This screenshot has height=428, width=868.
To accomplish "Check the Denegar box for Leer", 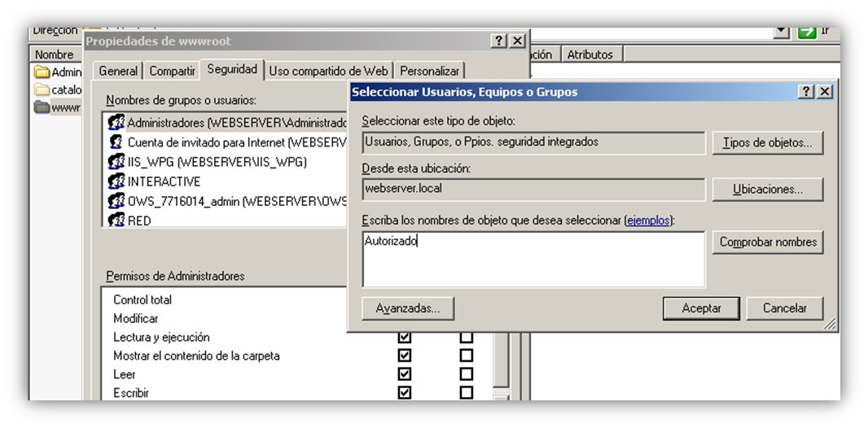I will [467, 373].
